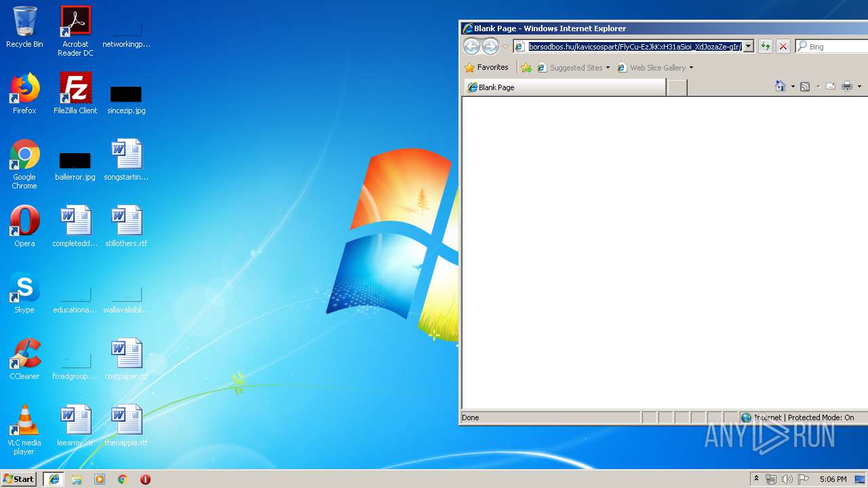
Task: Select the costpaper.rtf file icon
Action: [126, 359]
